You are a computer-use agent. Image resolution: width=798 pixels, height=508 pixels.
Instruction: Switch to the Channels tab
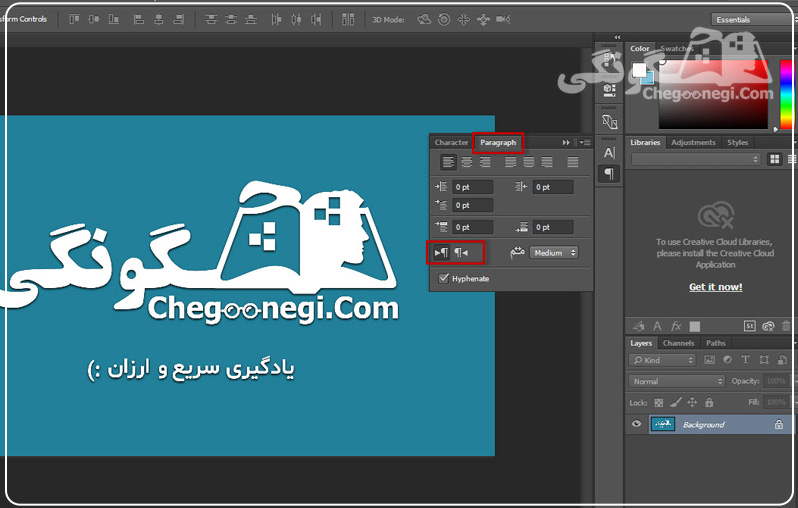(678, 343)
